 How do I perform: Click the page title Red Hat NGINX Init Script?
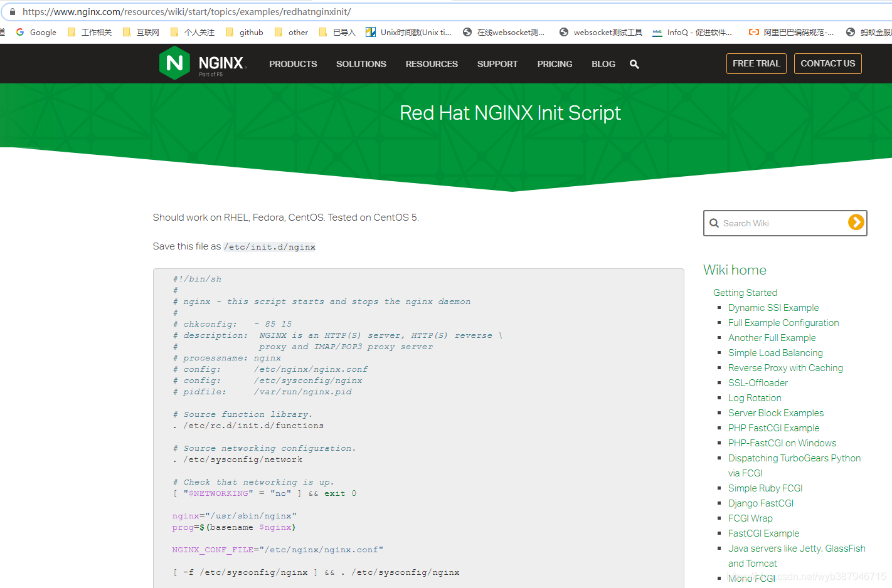(510, 113)
